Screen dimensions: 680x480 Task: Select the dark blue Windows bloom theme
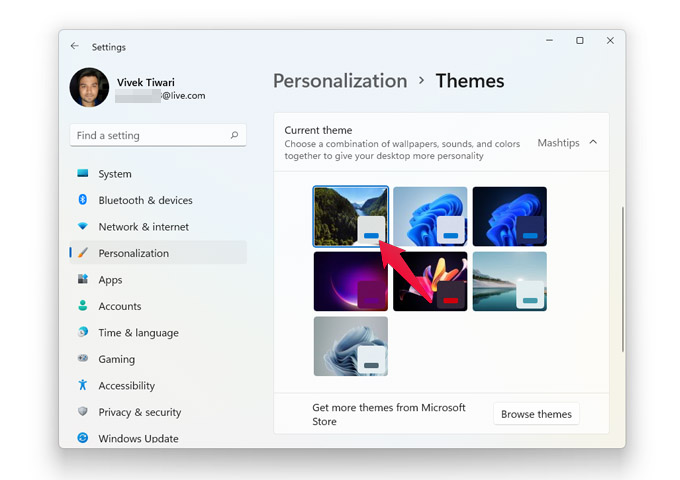[x=510, y=216]
